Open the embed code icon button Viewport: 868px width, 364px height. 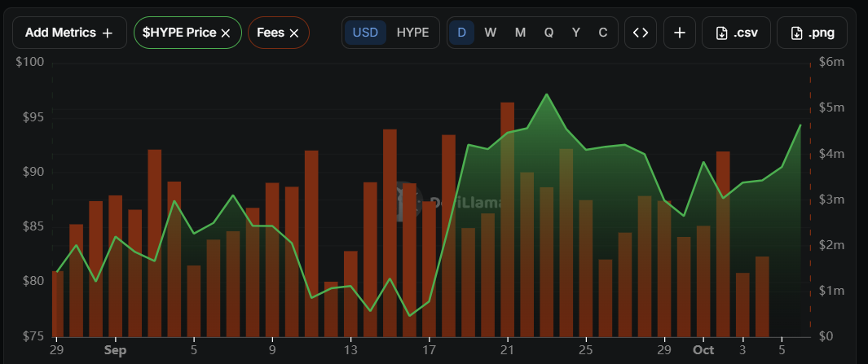(641, 33)
